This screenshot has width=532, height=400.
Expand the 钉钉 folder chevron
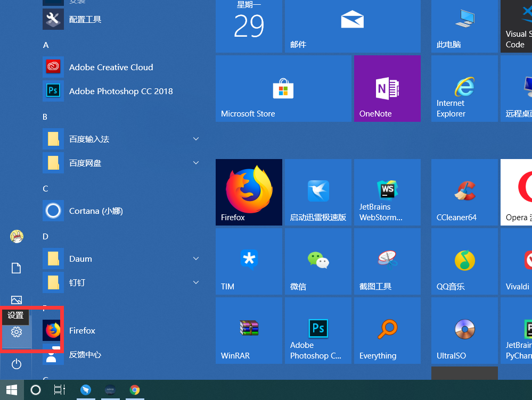196,282
